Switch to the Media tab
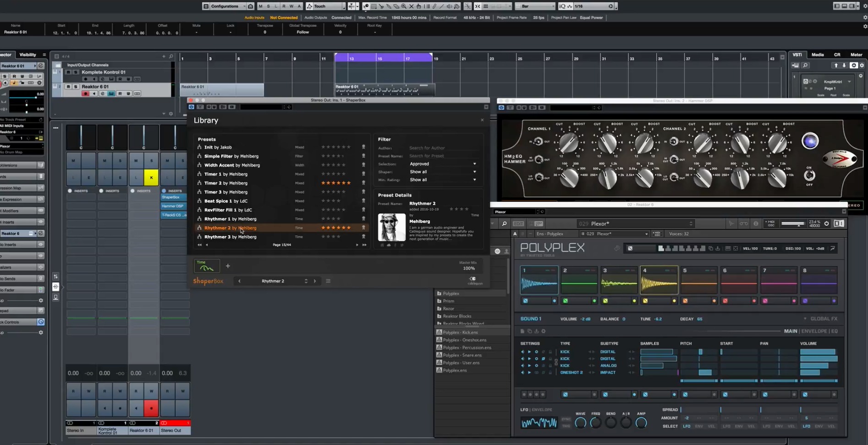 tap(818, 55)
